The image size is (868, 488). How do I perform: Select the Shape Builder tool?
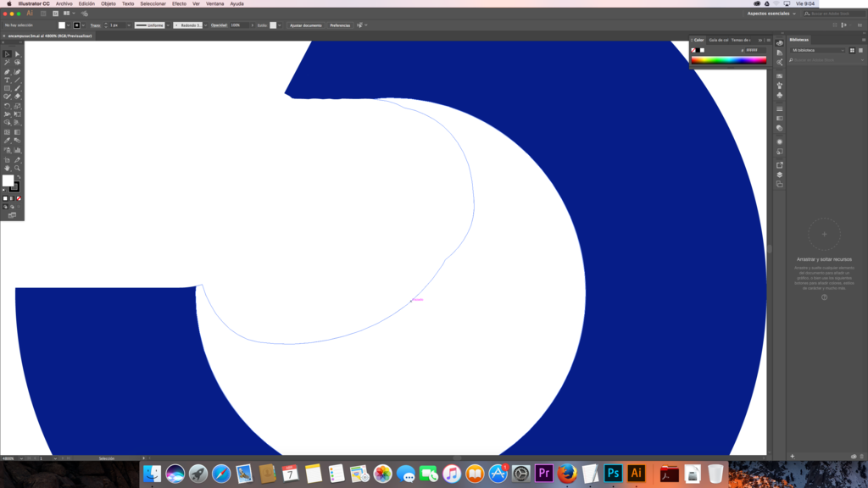pos(7,122)
